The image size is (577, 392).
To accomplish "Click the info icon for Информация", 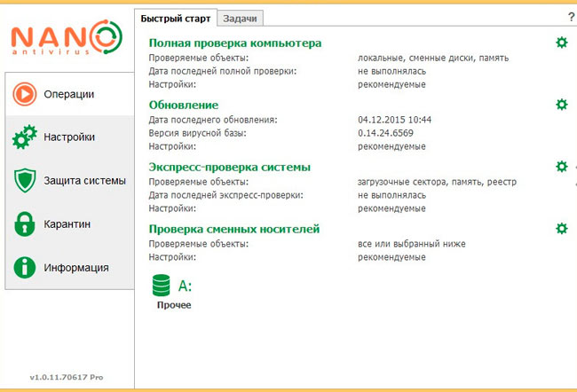I will [x=25, y=267].
